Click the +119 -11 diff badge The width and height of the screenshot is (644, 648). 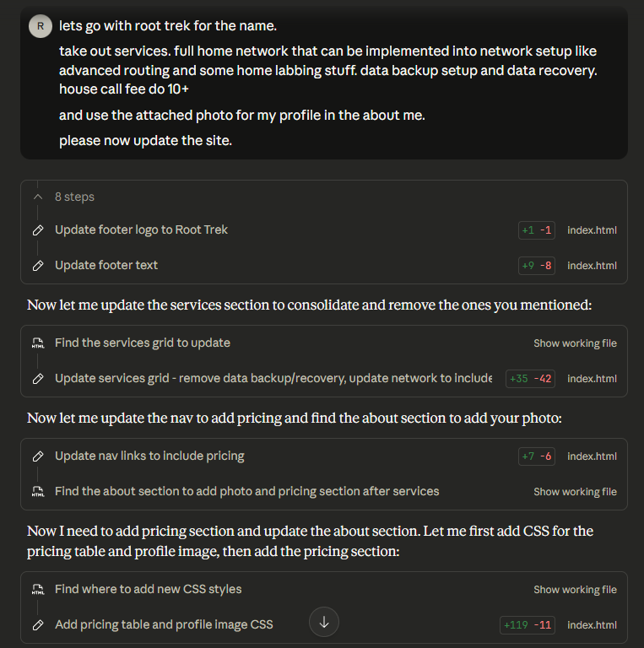coord(528,625)
